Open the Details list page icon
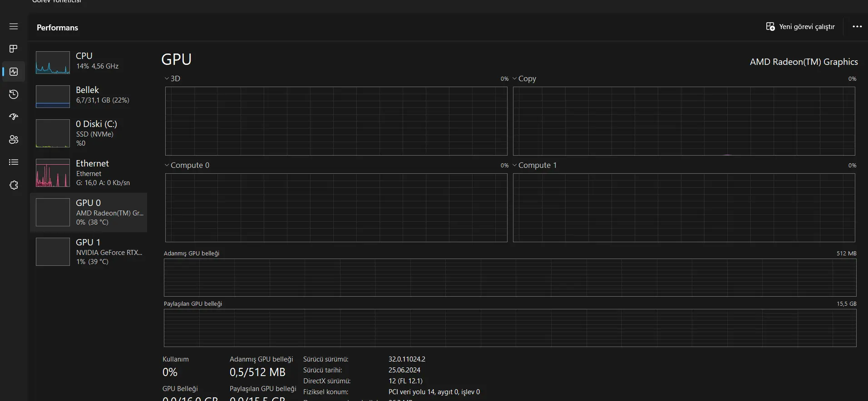The height and width of the screenshot is (401, 868). tap(14, 162)
